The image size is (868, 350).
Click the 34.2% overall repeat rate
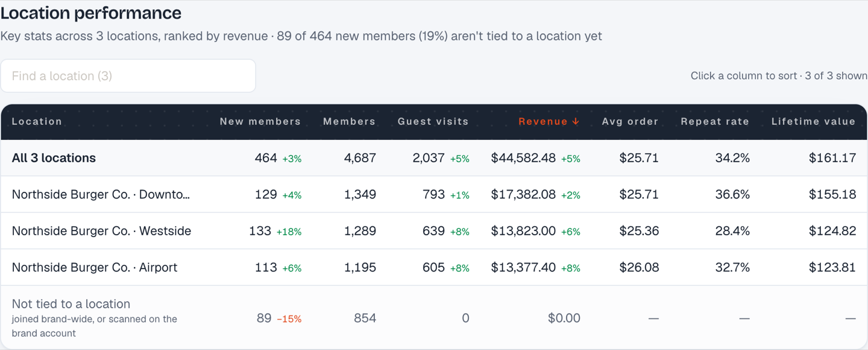(x=732, y=158)
